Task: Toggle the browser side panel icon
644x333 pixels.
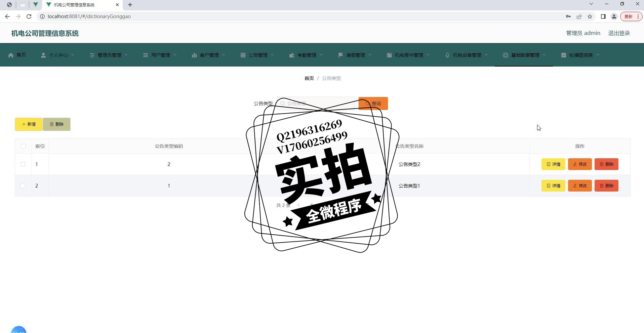Action: (x=603, y=16)
